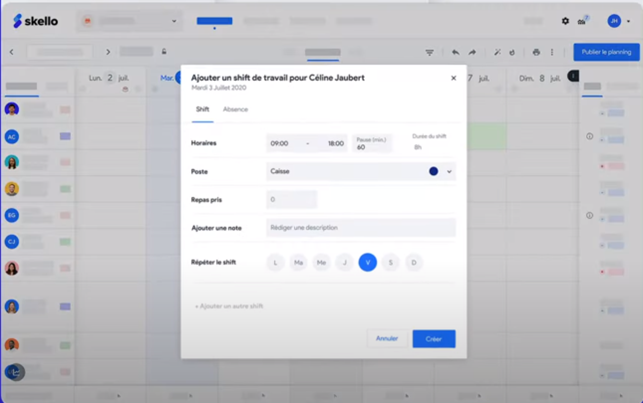The width and height of the screenshot is (643, 403).
Task: Open settings with the gear icon
Action: tap(565, 21)
